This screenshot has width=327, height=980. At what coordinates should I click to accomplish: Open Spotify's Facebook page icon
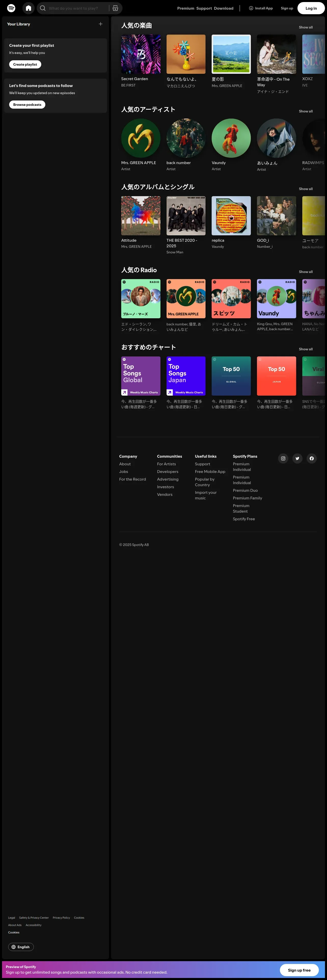click(x=312, y=458)
